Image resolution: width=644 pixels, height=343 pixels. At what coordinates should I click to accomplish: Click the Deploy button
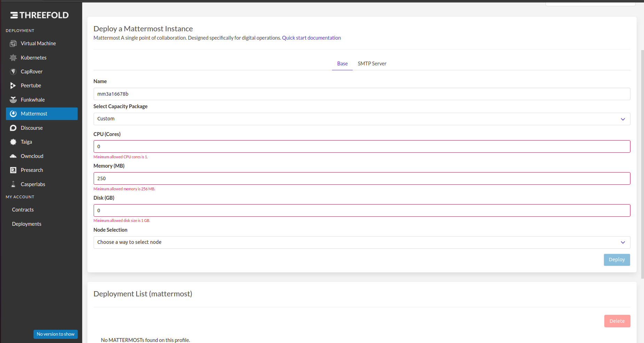click(616, 260)
